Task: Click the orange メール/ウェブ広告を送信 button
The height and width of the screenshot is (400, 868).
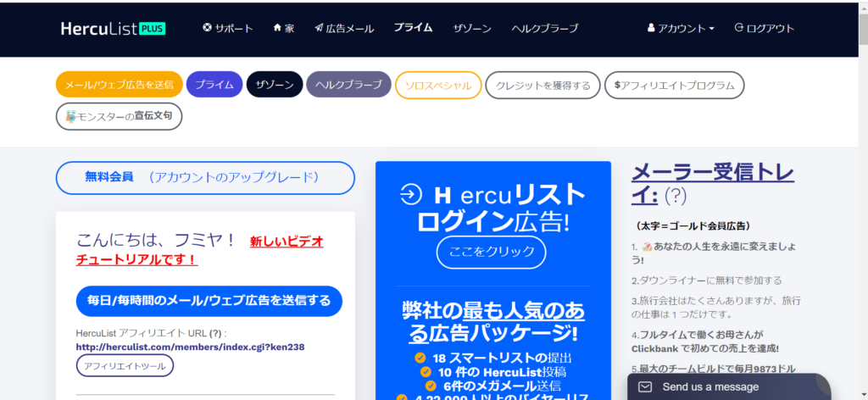Action: click(x=119, y=85)
